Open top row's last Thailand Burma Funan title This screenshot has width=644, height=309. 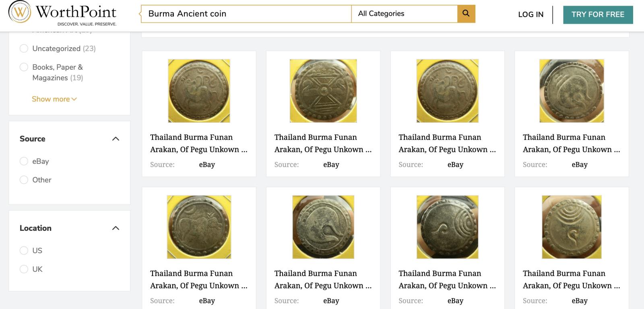571,143
